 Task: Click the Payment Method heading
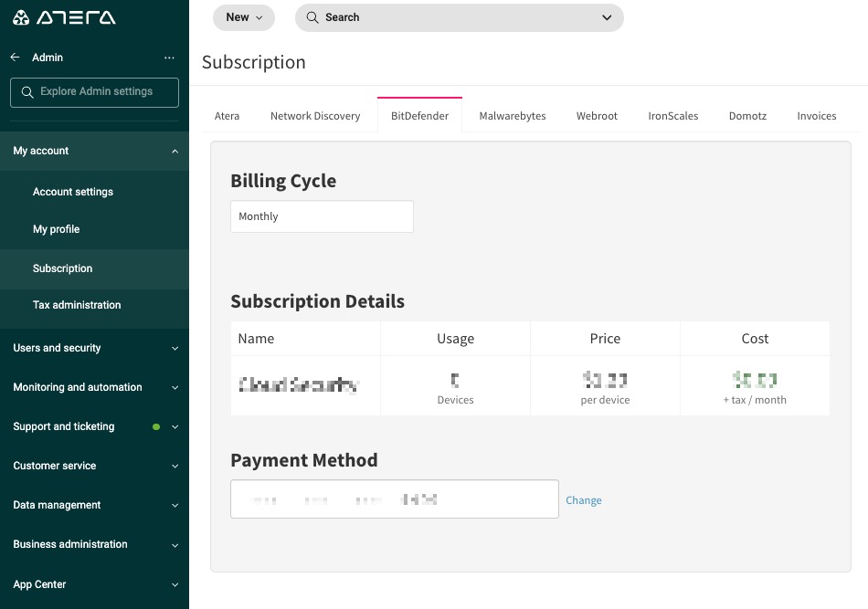(x=304, y=460)
